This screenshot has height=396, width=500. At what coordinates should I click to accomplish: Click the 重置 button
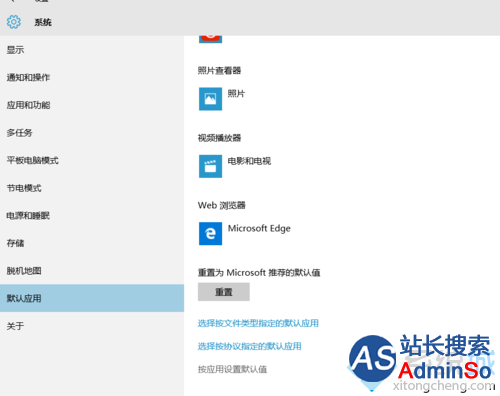pos(224,292)
